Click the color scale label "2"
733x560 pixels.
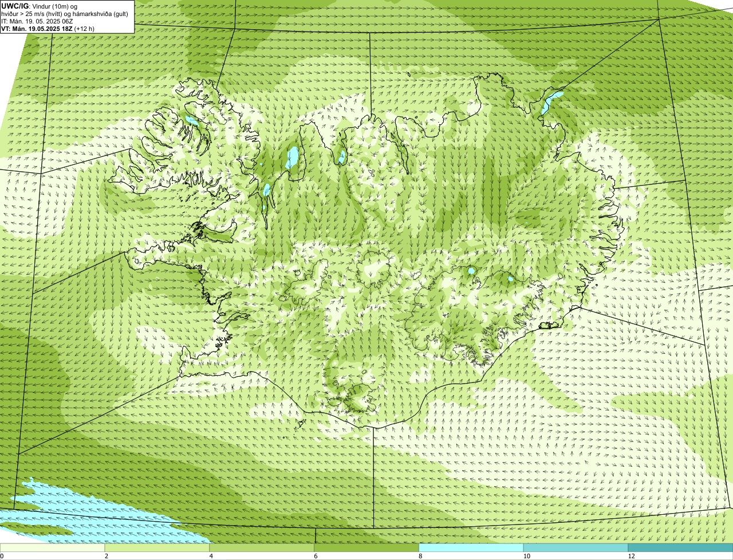(106, 556)
